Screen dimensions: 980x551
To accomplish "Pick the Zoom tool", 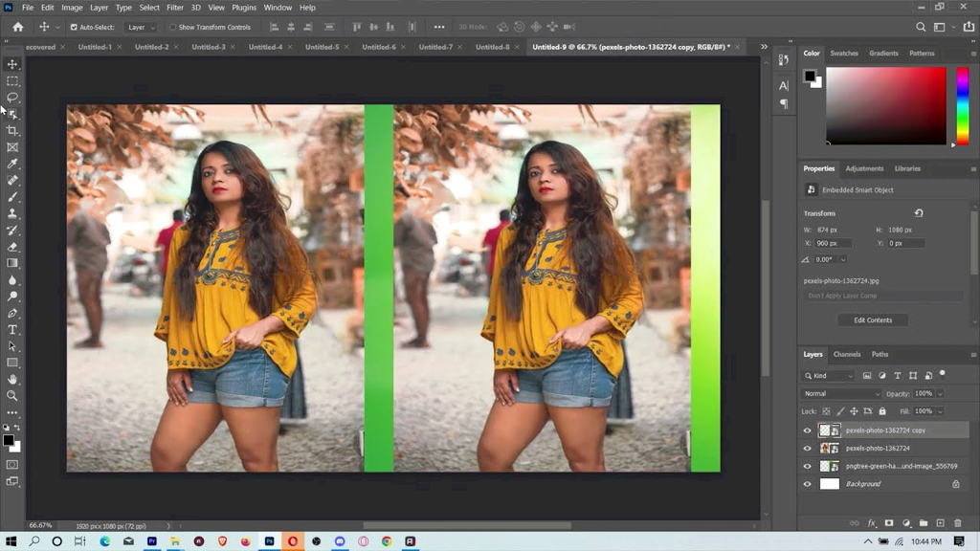I will click(x=12, y=396).
